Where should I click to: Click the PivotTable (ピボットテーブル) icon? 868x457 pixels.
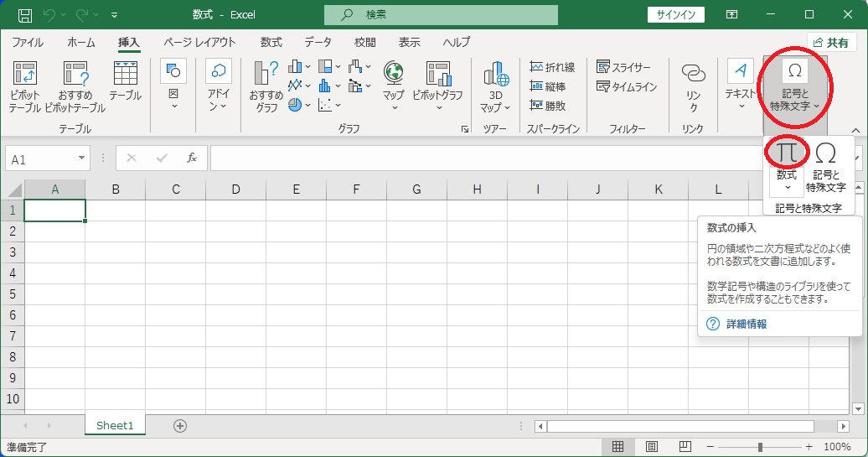25,74
